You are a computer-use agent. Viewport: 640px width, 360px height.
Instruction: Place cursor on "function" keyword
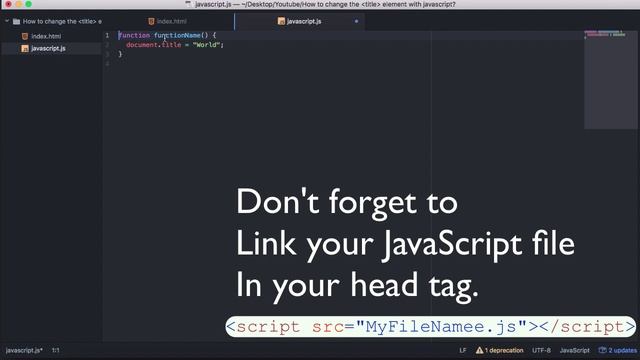point(134,36)
